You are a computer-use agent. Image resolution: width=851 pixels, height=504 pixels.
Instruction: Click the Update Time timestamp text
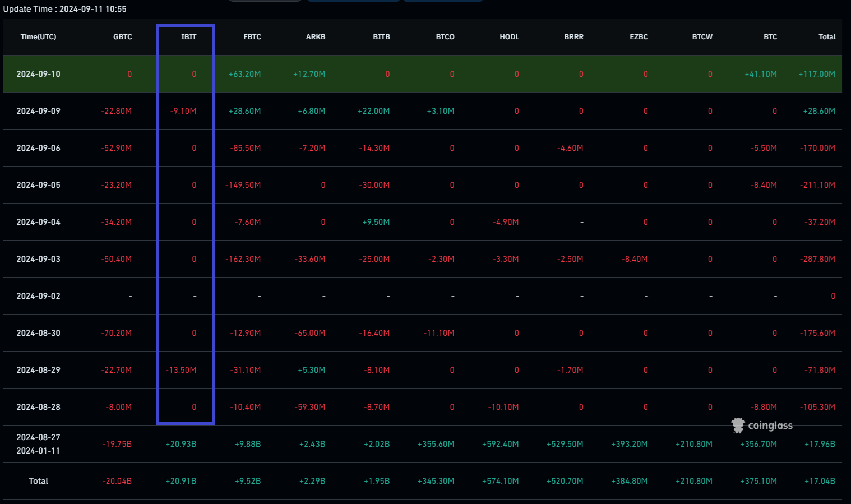click(x=65, y=8)
